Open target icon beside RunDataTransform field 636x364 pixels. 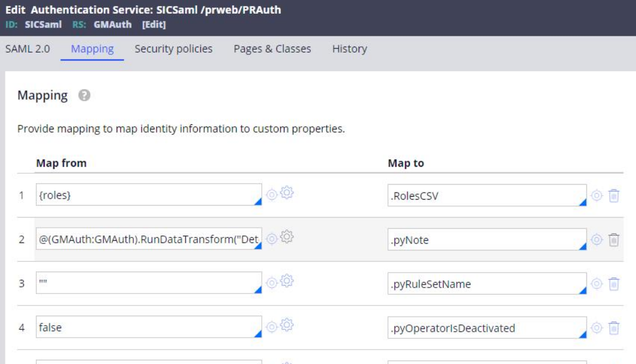[272, 238]
